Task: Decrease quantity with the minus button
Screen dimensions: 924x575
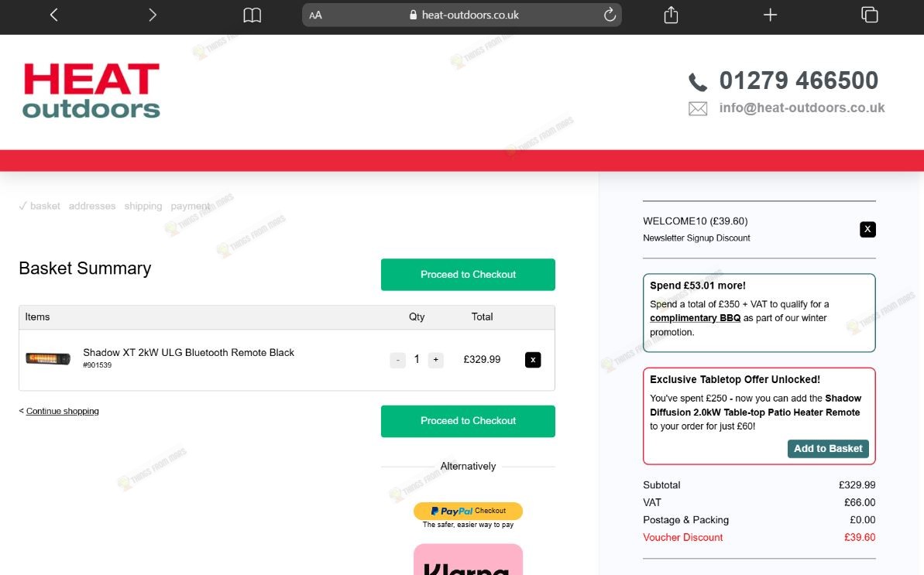Action: click(398, 360)
